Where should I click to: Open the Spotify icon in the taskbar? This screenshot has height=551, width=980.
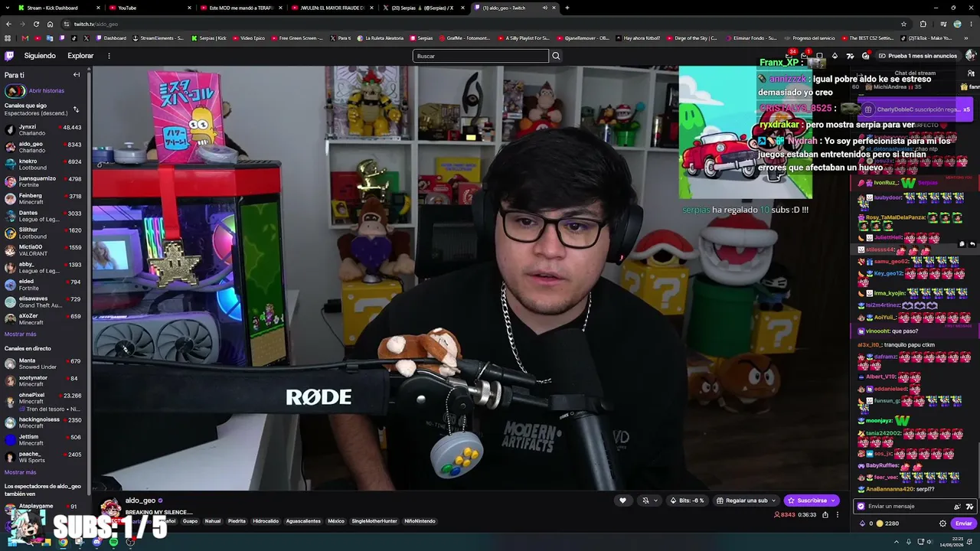coord(113,542)
